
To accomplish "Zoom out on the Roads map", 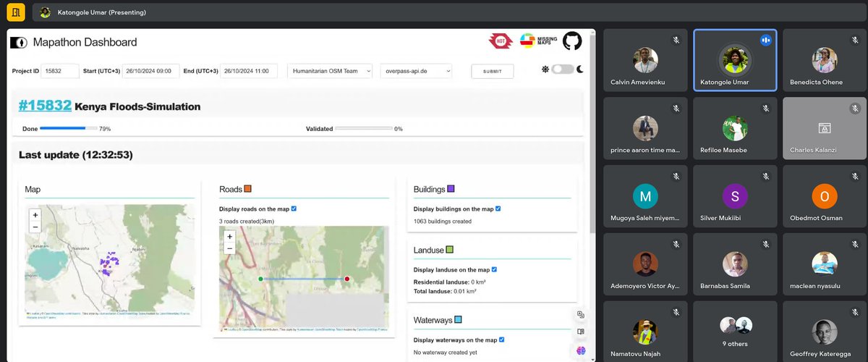I will [229, 248].
